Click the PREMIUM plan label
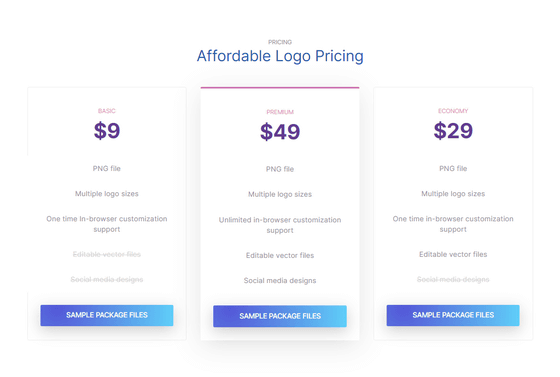The image size is (560, 377). [x=280, y=112]
